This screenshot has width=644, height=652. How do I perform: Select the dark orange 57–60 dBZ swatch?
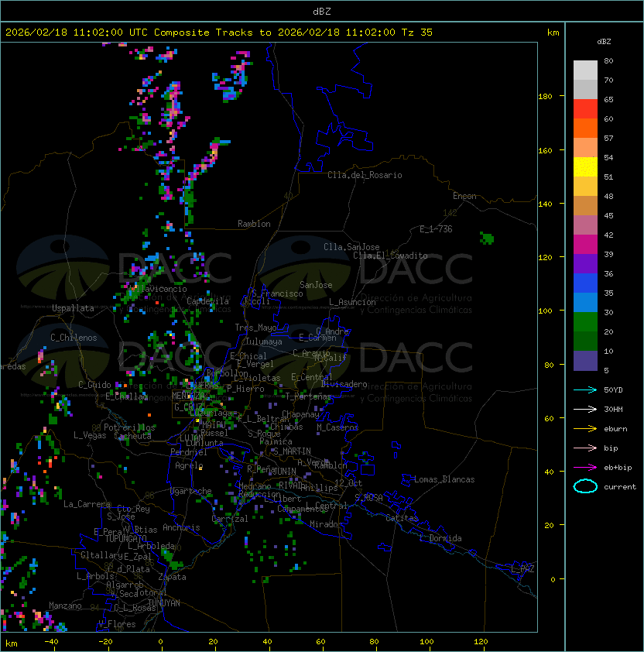coord(585,129)
